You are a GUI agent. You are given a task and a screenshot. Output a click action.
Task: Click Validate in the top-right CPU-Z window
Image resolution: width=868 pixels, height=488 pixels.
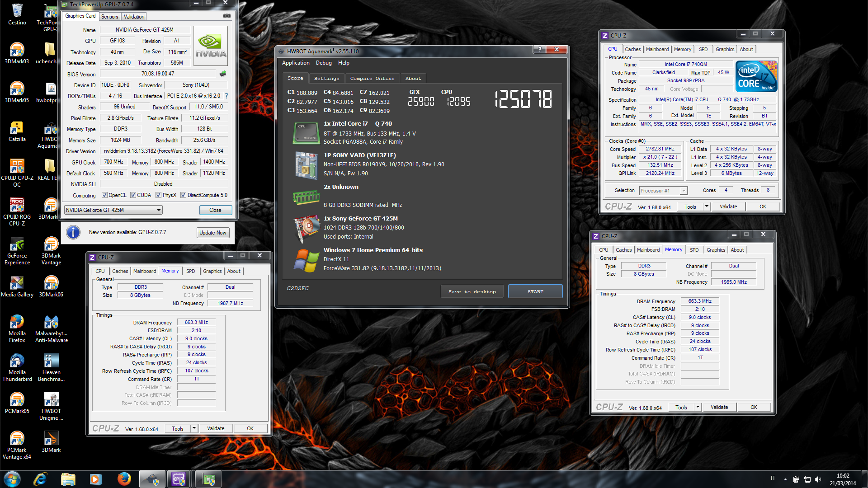tap(728, 206)
